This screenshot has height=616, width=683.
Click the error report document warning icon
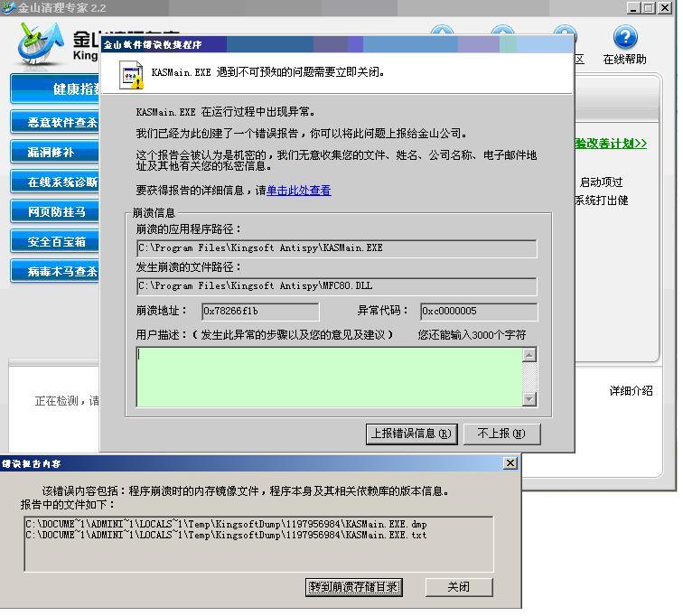tap(131, 75)
